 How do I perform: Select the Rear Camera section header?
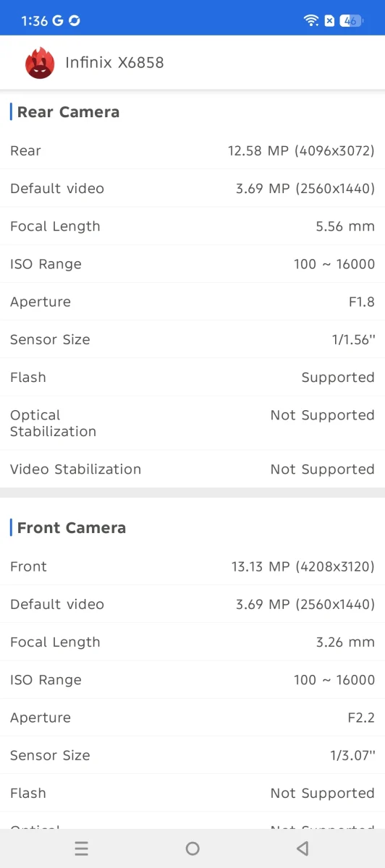click(68, 112)
